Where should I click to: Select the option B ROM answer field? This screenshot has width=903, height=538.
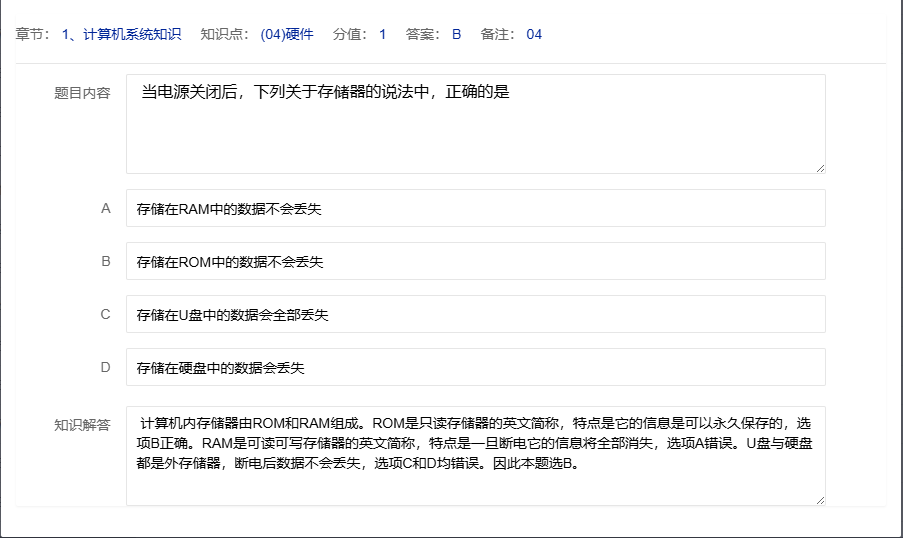click(475, 262)
